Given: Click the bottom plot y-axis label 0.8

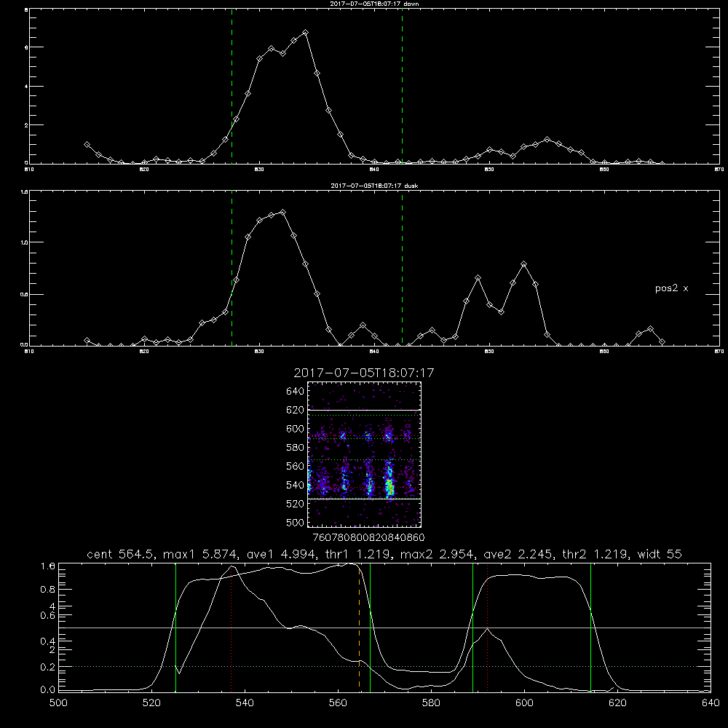Looking at the screenshot, I should [x=48, y=589].
